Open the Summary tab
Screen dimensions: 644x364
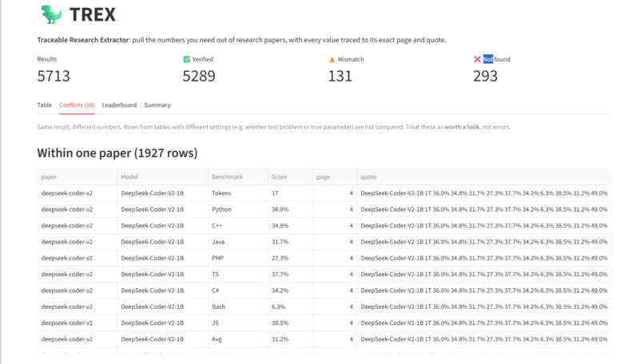pos(157,105)
